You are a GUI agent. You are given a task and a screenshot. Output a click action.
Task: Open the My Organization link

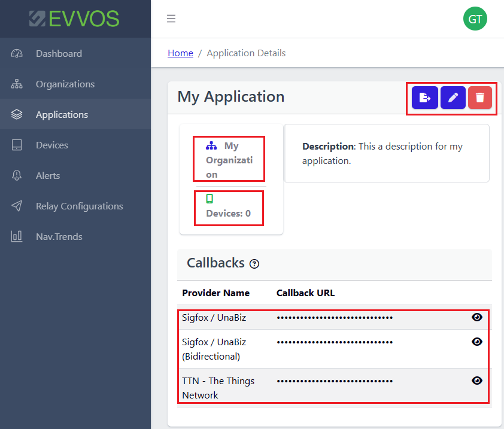(229, 160)
